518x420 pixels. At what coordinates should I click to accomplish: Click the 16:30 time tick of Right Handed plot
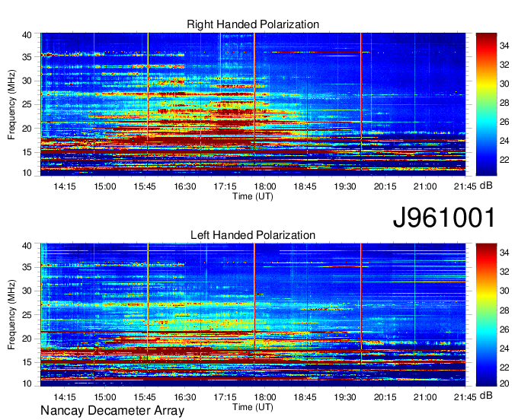(185, 186)
